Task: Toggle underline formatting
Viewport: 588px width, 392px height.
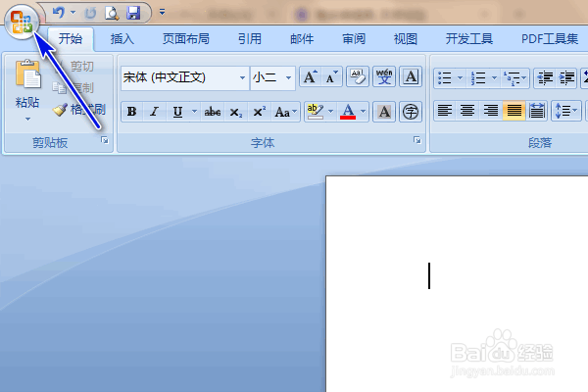Action: click(x=177, y=112)
